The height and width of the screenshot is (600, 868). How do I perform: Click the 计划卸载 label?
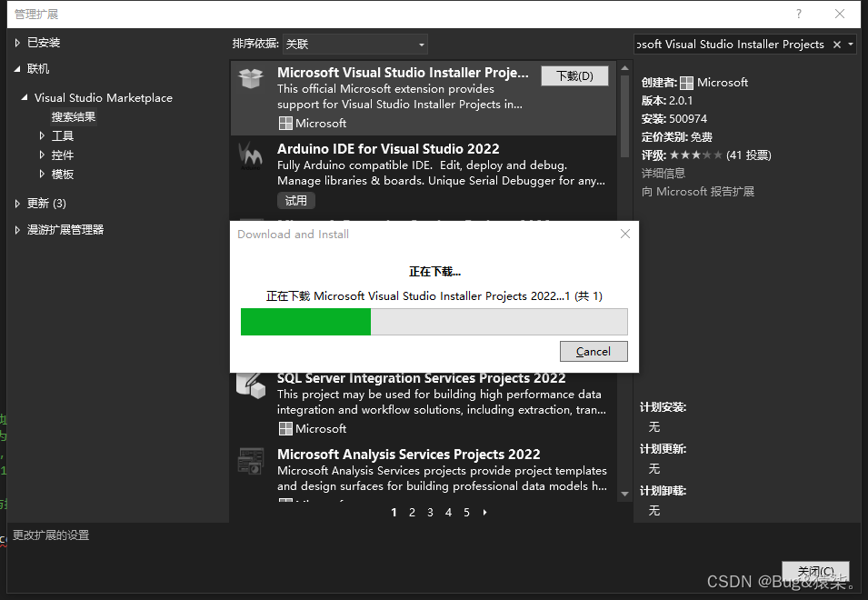(x=663, y=491)
